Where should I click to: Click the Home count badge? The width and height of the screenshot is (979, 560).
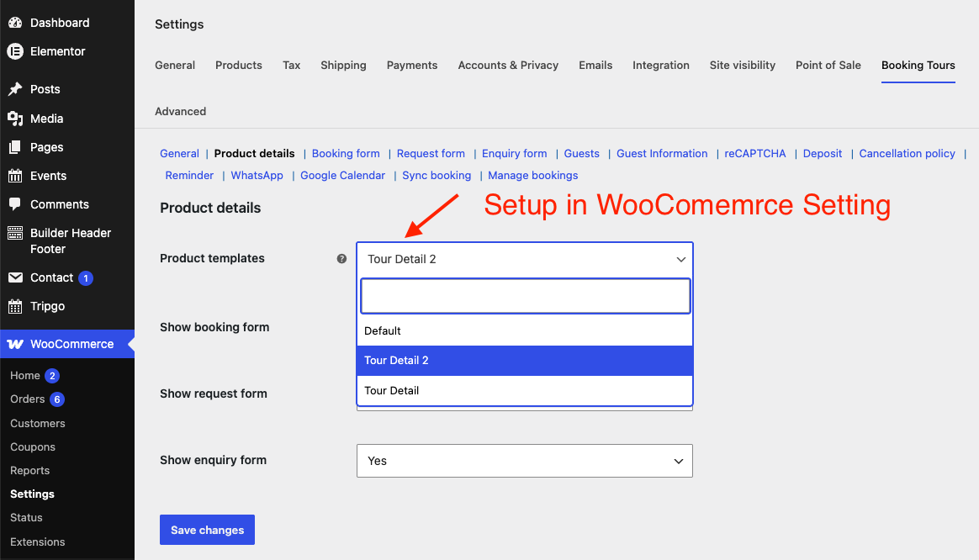(x=52, y=376)
